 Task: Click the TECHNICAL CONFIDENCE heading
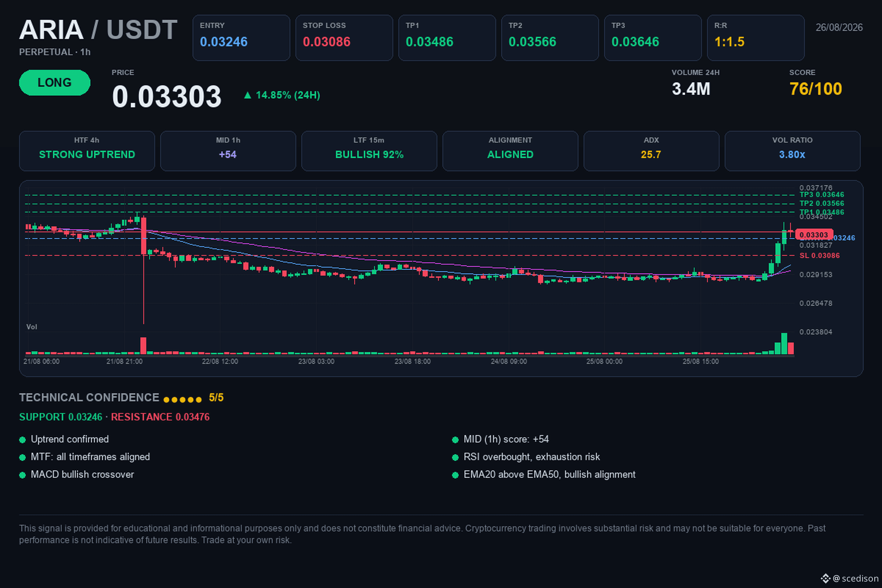[x=89, y=398]
